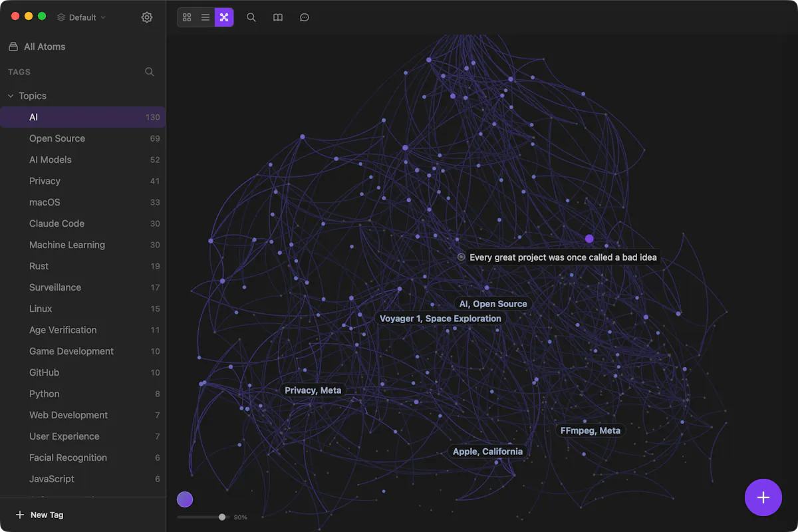Select the Open Source tag
798x532 pixels.
click(82, 138)
